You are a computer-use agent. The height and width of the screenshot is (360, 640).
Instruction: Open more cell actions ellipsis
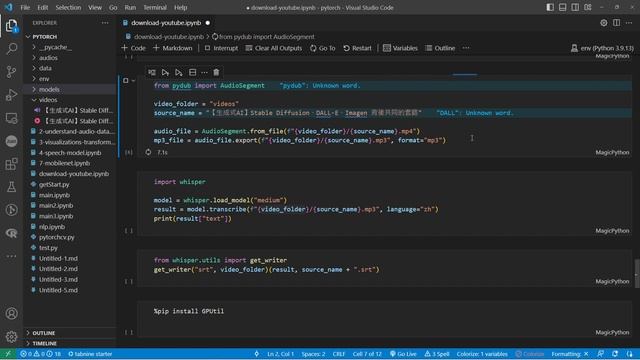[204, 73]
